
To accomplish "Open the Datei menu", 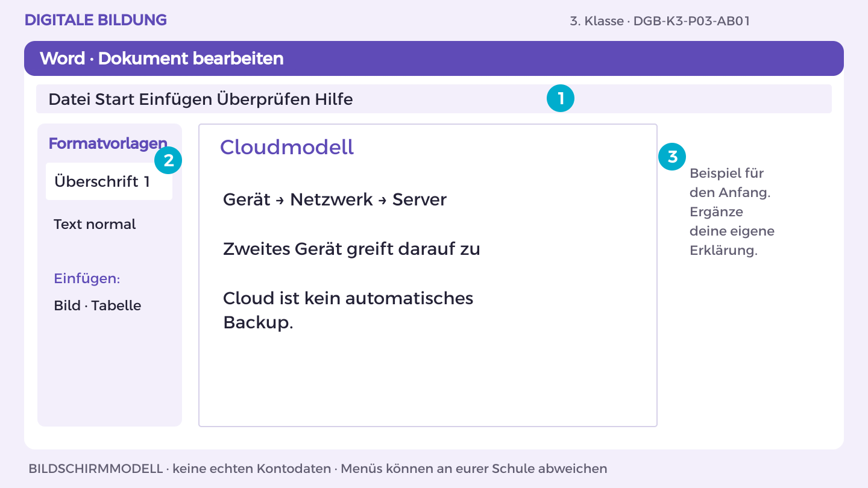I will click(69, 99).
